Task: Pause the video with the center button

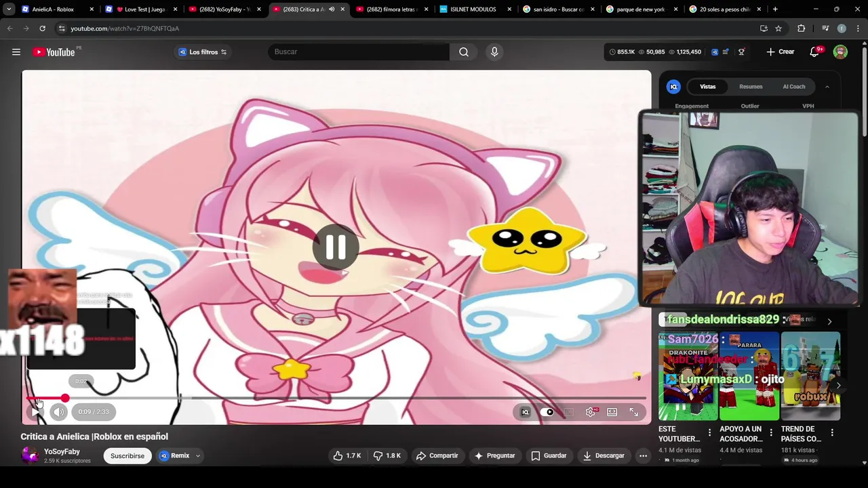Action: [x=336, y=247]
